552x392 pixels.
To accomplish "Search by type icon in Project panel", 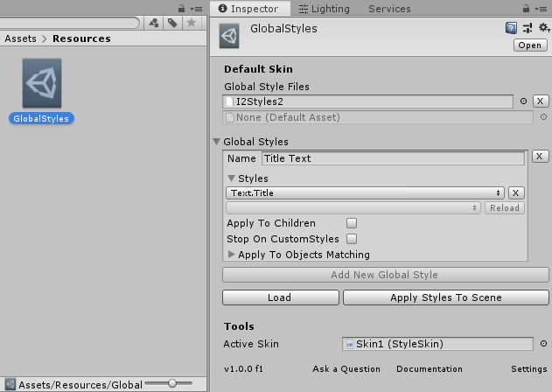I will (156, 24).
